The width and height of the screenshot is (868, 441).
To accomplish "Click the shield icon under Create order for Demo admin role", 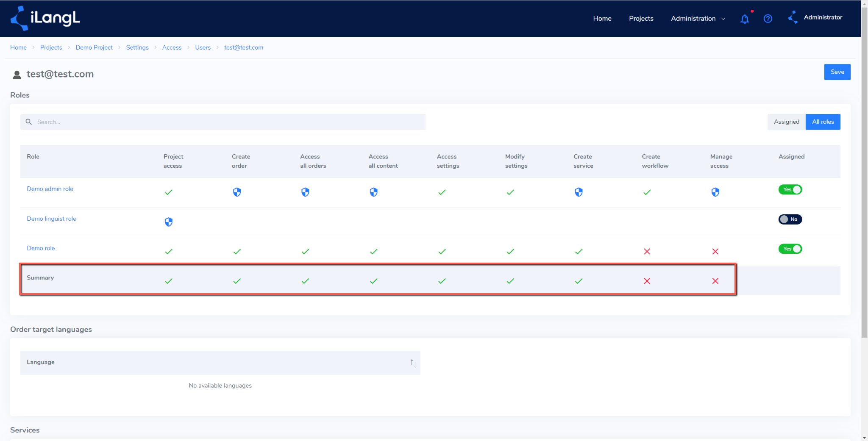I will pos(237,192).
